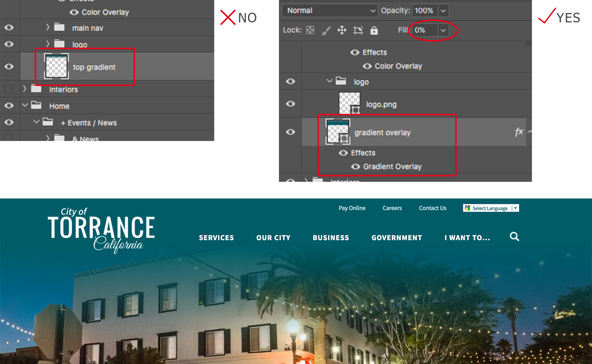Image resolution: width=592 pixels, height=364 pixels.
Task: Click the Pay Online link
Action: coord(352,208)
